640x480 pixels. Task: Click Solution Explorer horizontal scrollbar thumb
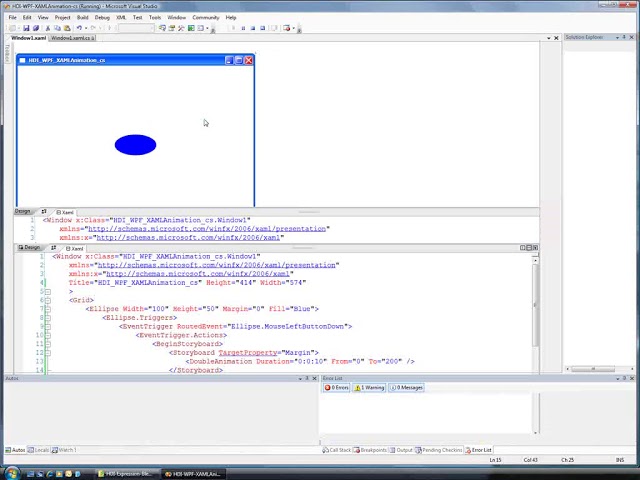[x=593, y=369]
